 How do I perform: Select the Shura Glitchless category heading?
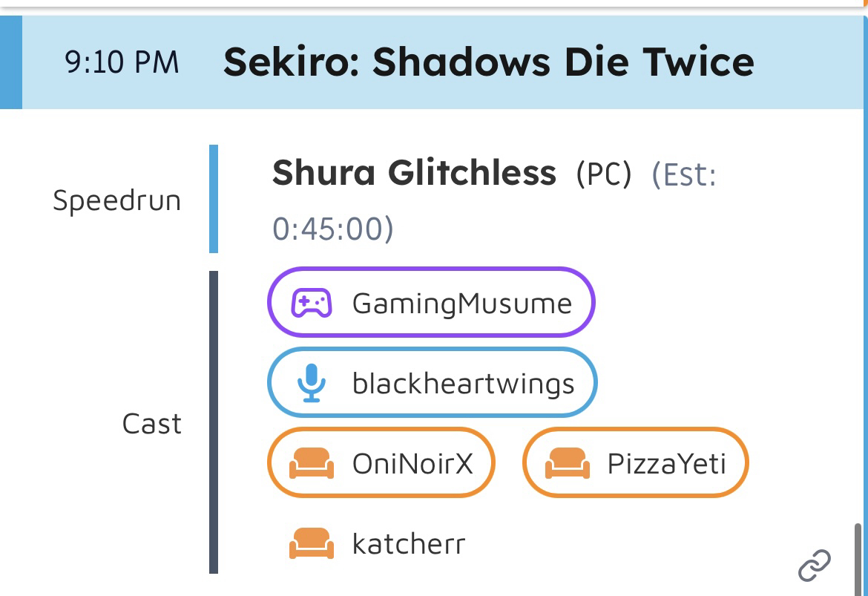point(414,173)
